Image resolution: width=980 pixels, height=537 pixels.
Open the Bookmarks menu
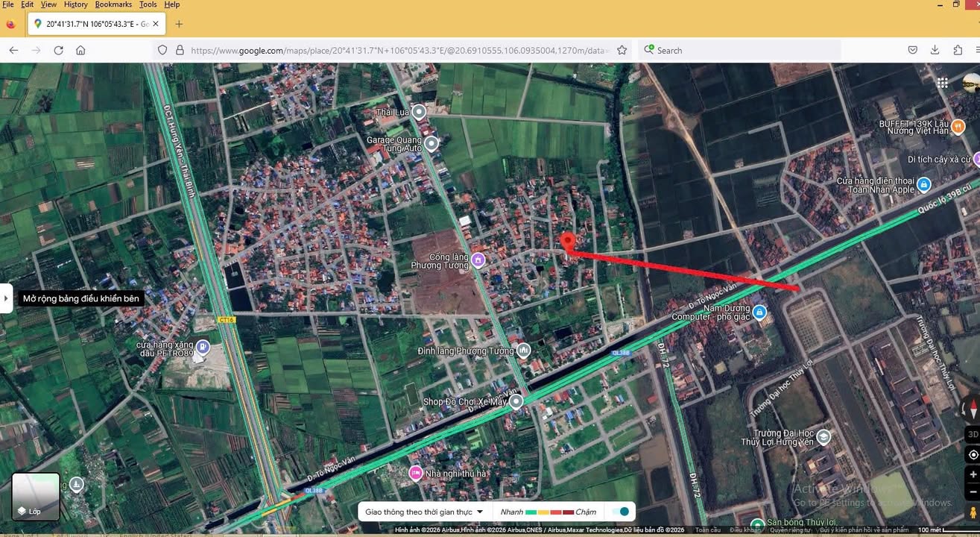click(113, 4)
